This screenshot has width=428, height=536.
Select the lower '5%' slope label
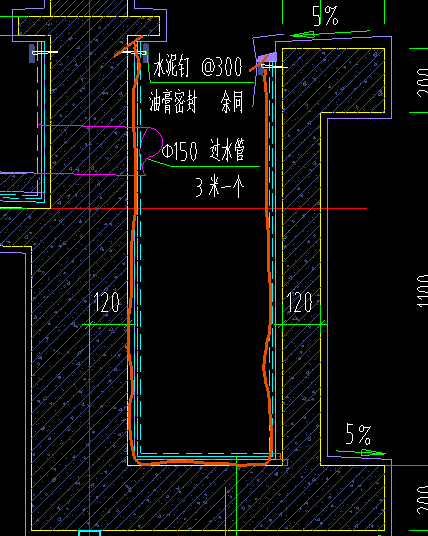tap(359, 434)
